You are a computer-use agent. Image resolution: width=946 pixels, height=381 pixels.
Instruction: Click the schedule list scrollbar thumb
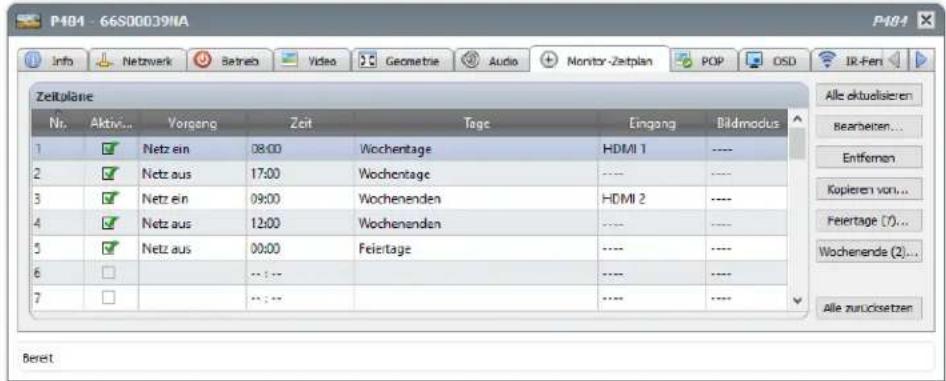point(797,143)
